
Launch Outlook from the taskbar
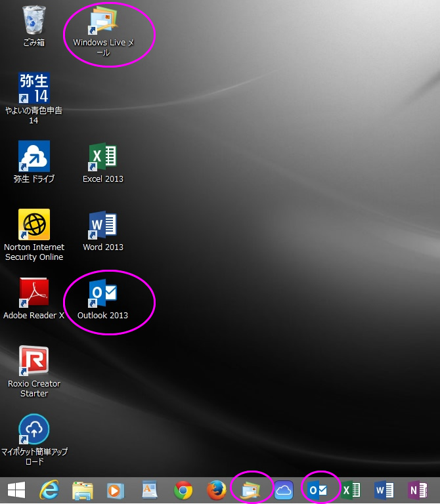318,490
